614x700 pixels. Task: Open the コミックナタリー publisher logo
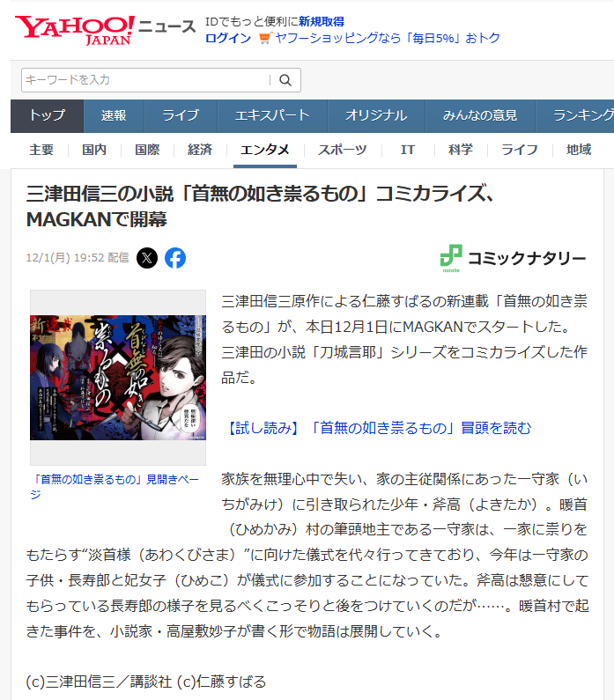point(513,258)
